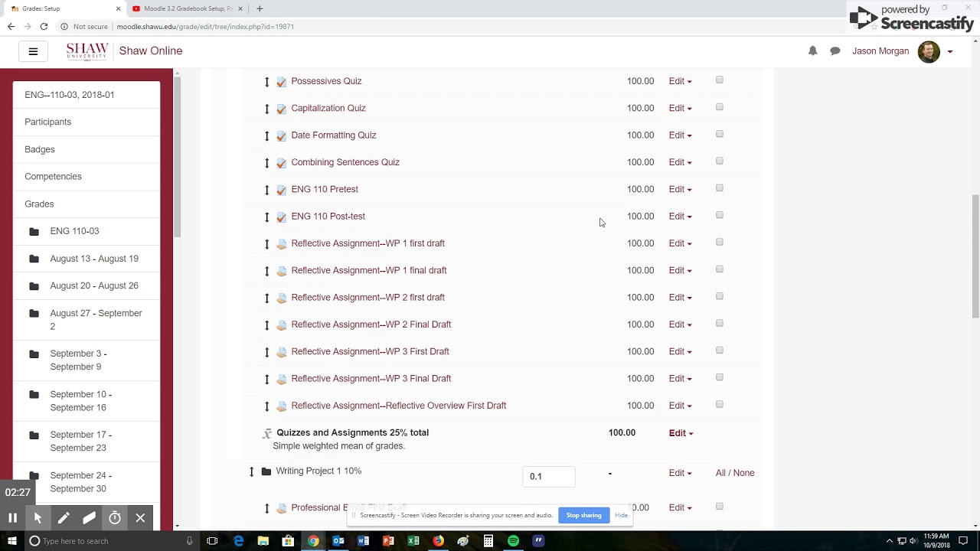Screen dimensions: 980x551
Task: Click the assignment icon for Reflective Assignment--WP 3 First Draft
Action: (x=282, y=352)
